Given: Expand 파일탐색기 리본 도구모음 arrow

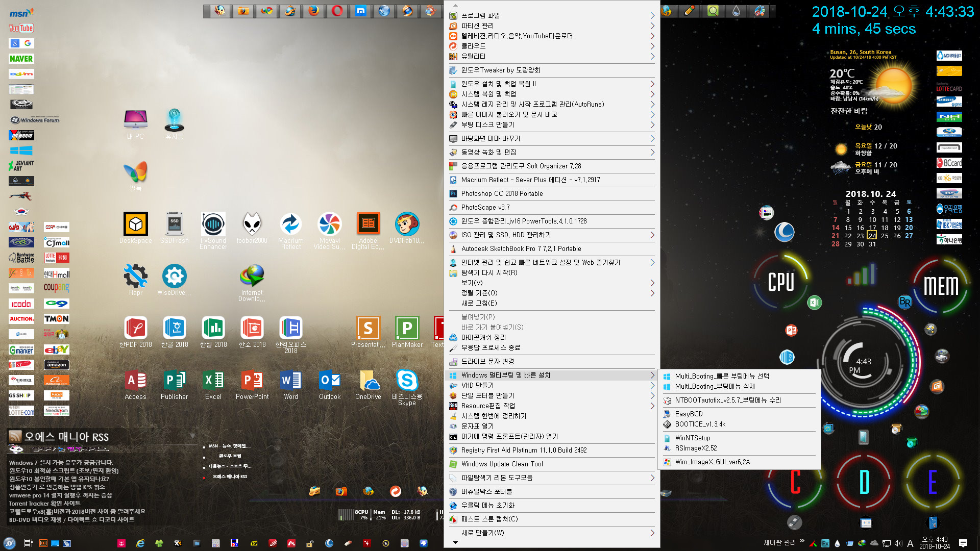Looking at the screenshot, I should (652, 478).
